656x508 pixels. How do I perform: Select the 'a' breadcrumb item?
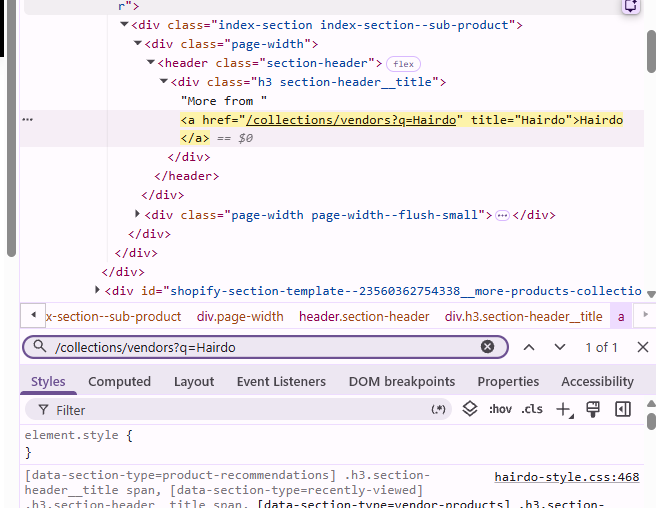point(621,317)
